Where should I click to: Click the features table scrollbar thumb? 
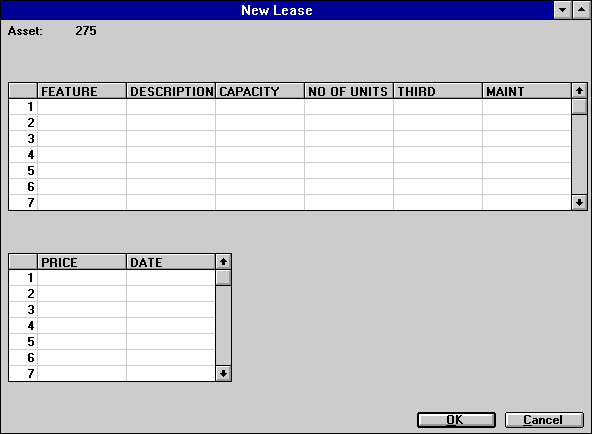click(x=579, y=106)
